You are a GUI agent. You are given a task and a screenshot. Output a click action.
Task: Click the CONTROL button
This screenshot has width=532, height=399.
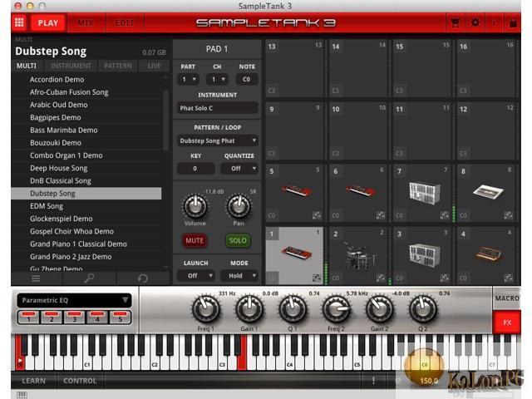(80, 381)
